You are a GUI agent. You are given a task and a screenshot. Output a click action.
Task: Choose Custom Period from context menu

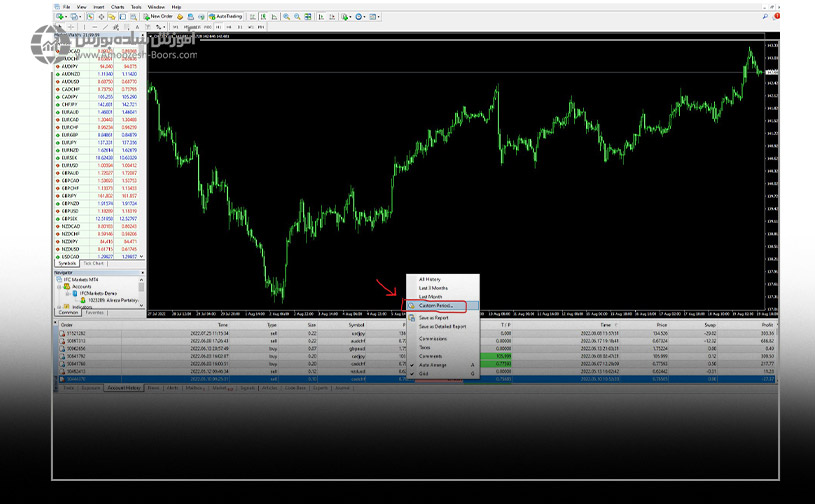(x=436, y=305)
